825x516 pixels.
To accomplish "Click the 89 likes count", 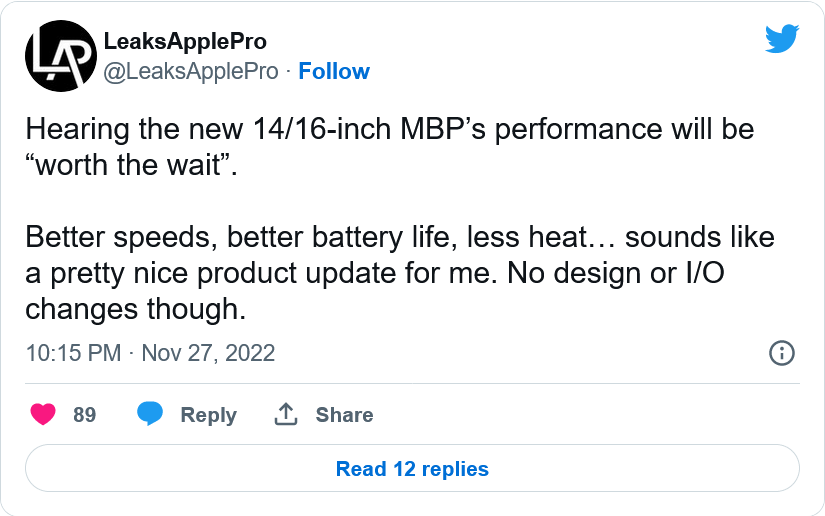I will [x=85, y=414].
